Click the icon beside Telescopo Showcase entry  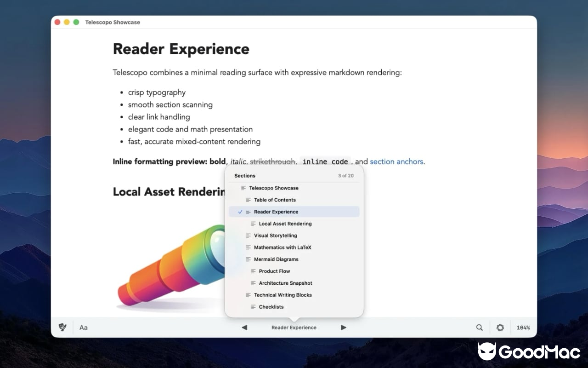coord(243,188)
